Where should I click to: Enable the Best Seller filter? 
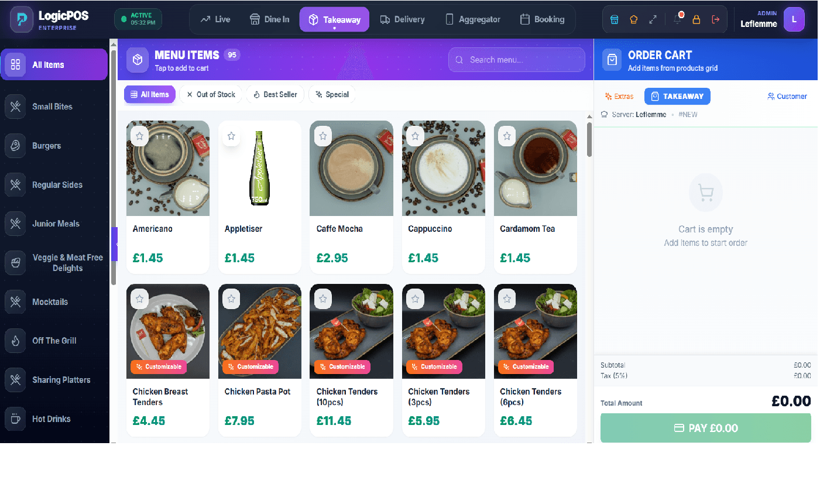(275, 94)
